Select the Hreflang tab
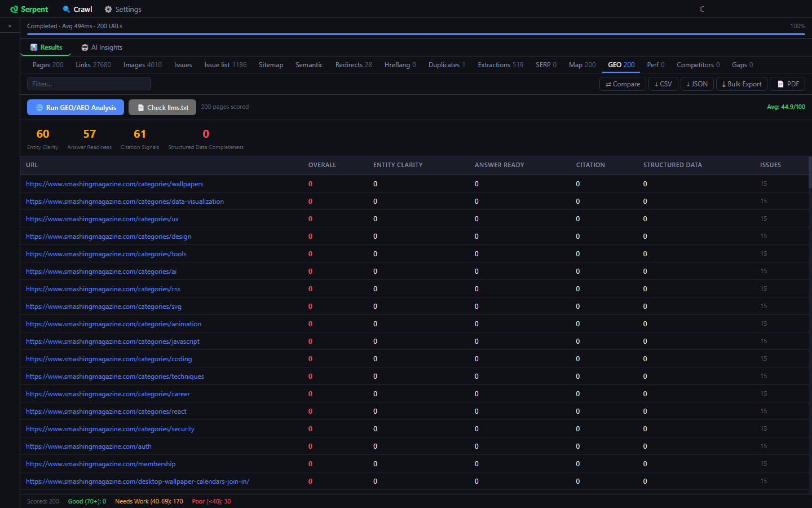The width and height of the screenshot is (812, 508). (400, 65)
